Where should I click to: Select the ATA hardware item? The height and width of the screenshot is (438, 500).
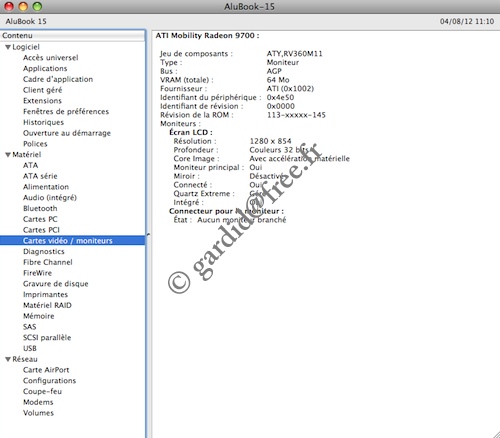pyautogui.click(x=30, y=165)
